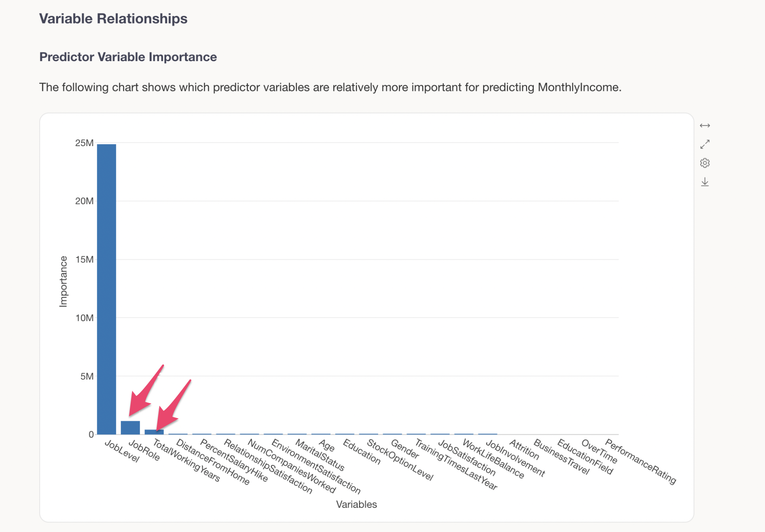Click the 'Importance' y-axis title
The width and height of the screenshot is (765, 532).
tap(63, 281)
